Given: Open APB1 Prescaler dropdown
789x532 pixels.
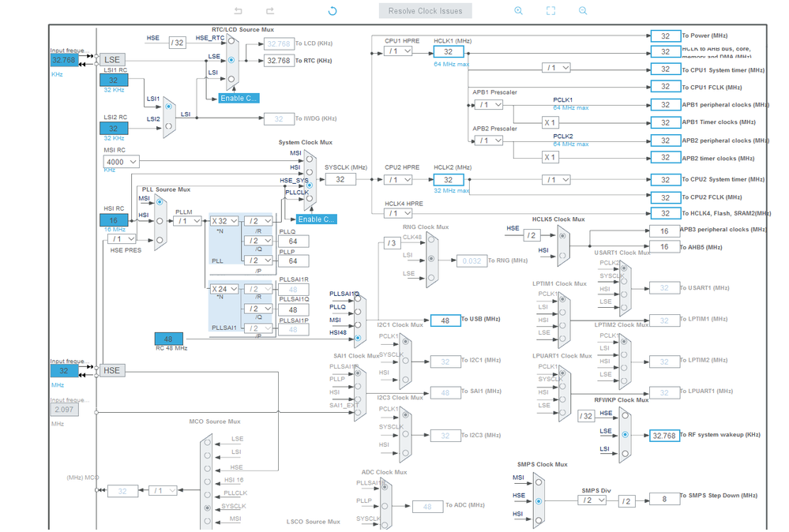Looking at the screenshot, I should (x=489, y=105).
